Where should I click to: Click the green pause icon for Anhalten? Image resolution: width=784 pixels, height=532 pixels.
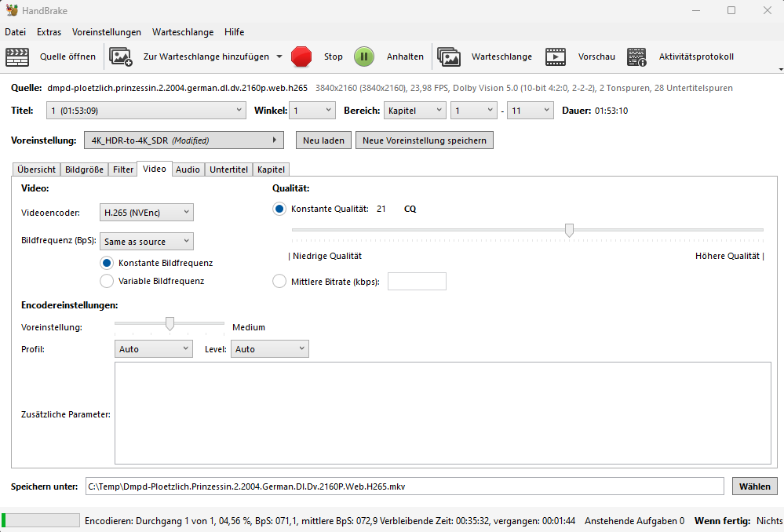pos(364,56)
